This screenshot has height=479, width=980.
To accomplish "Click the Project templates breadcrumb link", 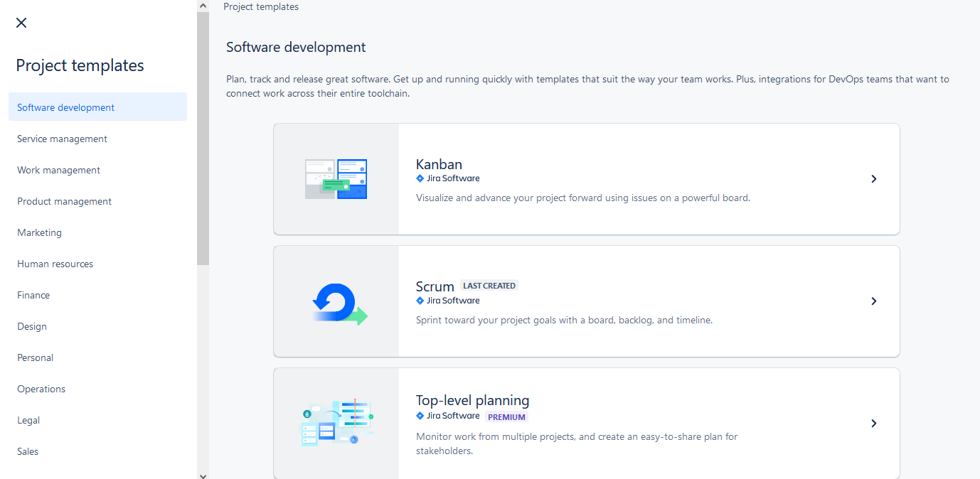I will (x=260, y=6).
